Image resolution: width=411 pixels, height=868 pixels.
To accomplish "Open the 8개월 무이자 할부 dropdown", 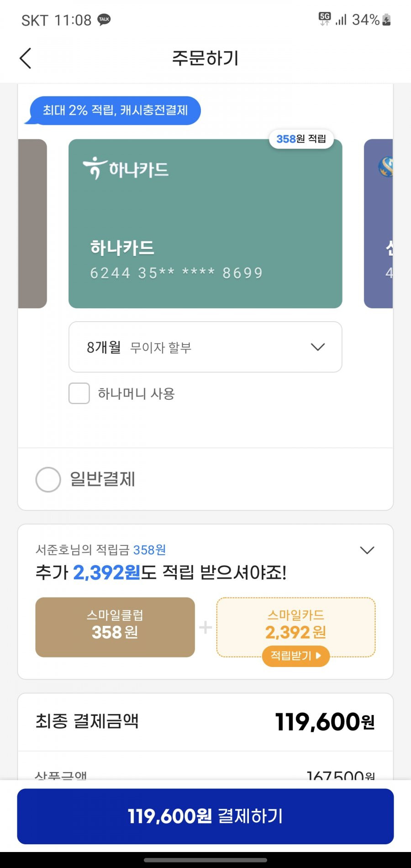I will click(x=205, y=347).
